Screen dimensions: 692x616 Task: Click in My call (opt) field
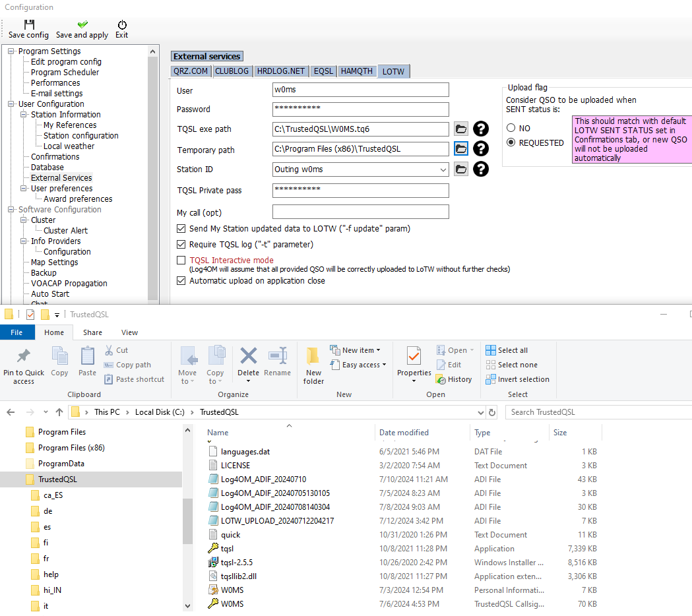pos(361,212)
